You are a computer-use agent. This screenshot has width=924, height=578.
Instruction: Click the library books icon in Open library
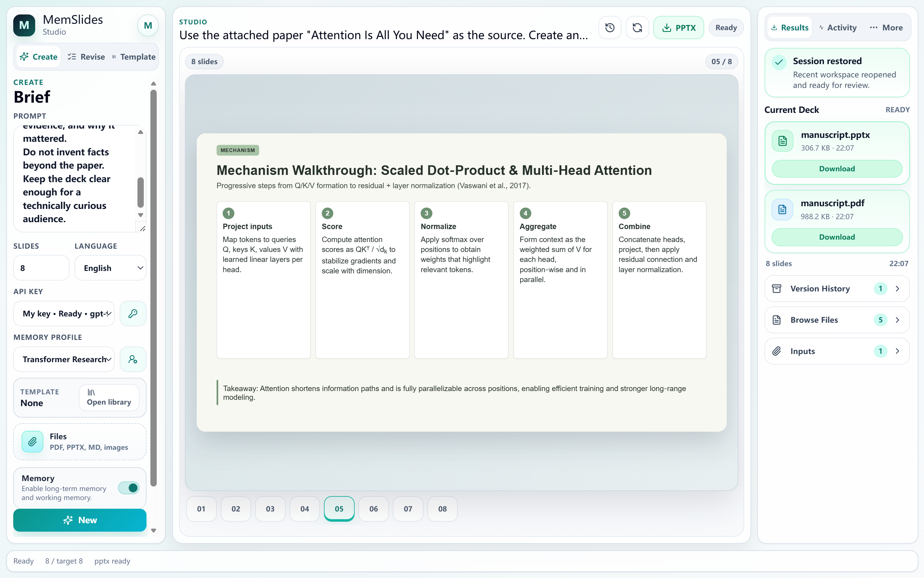click(x=91, y=392)
